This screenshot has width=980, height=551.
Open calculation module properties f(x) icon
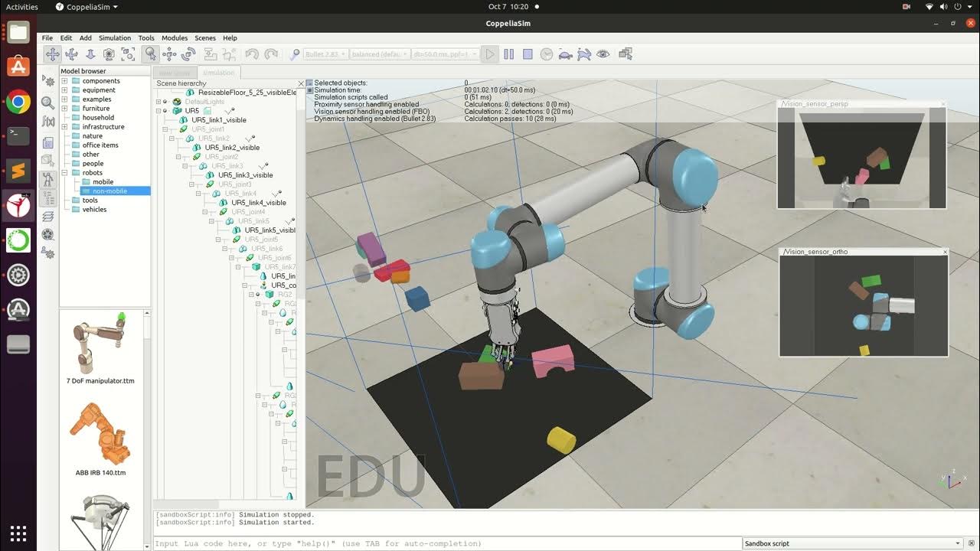pos(47,122)
